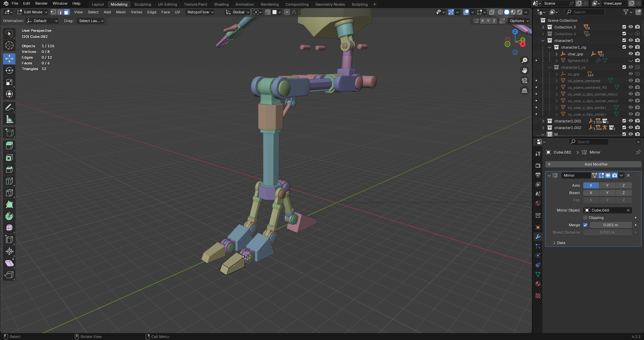This screenshot has width=644, height=340.
Task: Click the zoom magnifier viewport icon
Action: point(524,60)
